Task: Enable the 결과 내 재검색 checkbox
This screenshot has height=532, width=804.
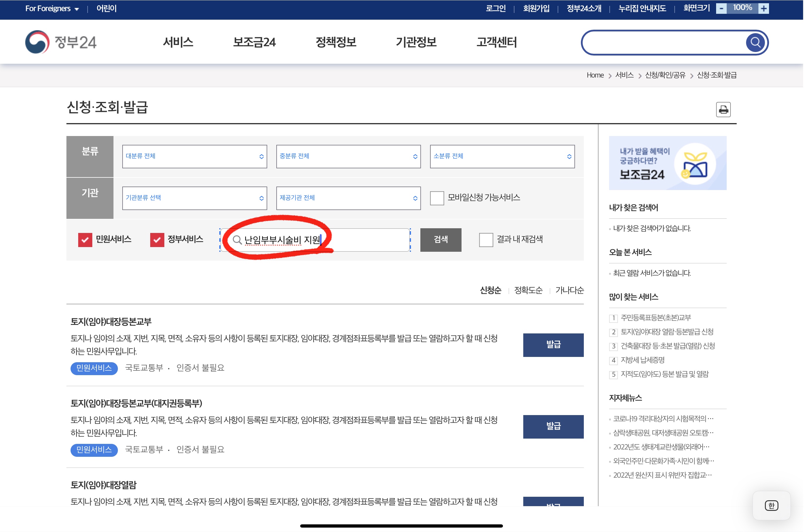Action: click(x=486, y=240)
